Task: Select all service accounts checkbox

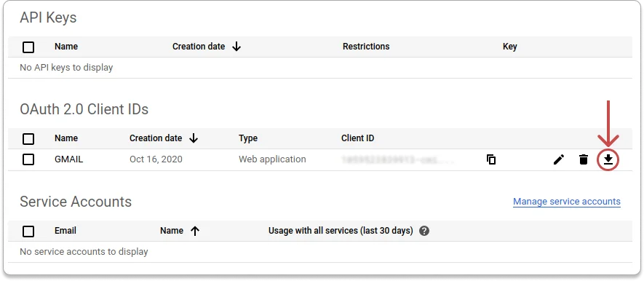Action: (28, 231)
